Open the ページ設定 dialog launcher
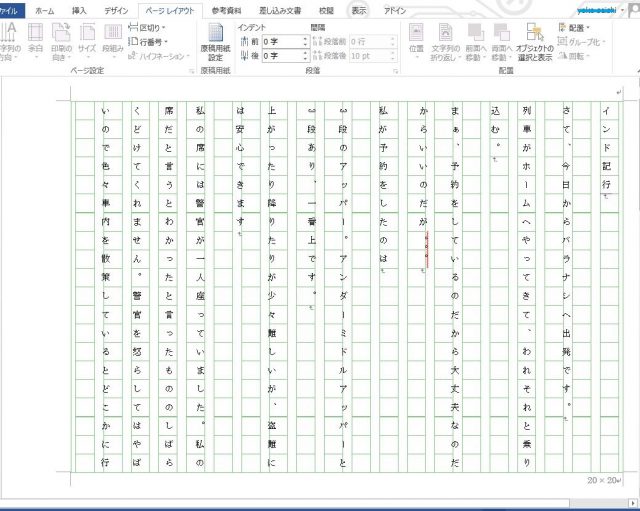Screen dimensions: 640x511 [x=191, y=72]
